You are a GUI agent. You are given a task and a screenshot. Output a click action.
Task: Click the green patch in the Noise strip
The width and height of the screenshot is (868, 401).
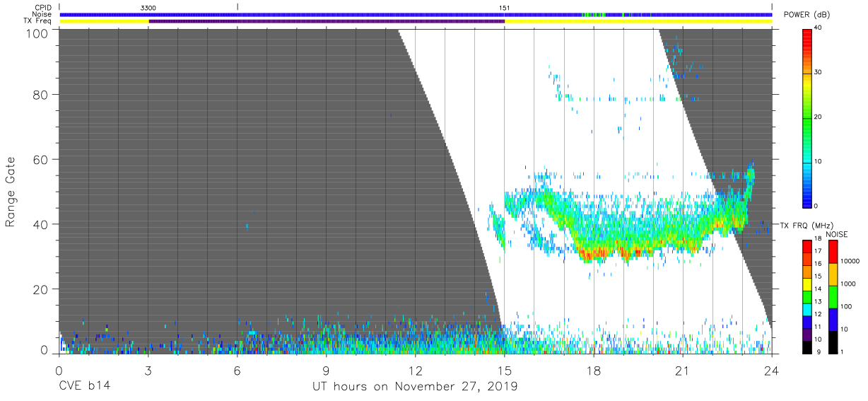(594, 14)
